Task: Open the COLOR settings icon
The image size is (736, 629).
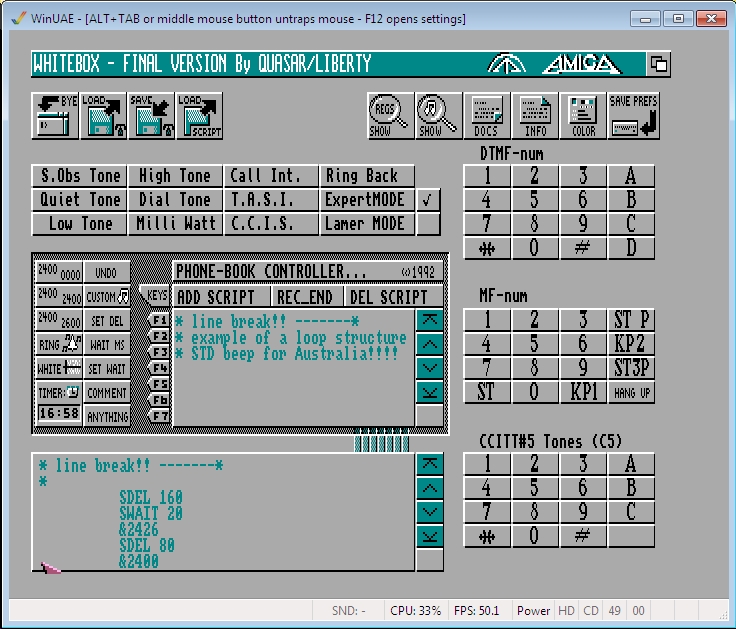Action: point(583,116)
